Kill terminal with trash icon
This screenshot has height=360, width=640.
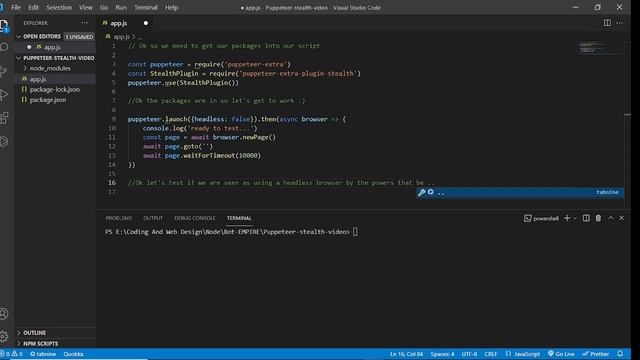tap(598, 218)
